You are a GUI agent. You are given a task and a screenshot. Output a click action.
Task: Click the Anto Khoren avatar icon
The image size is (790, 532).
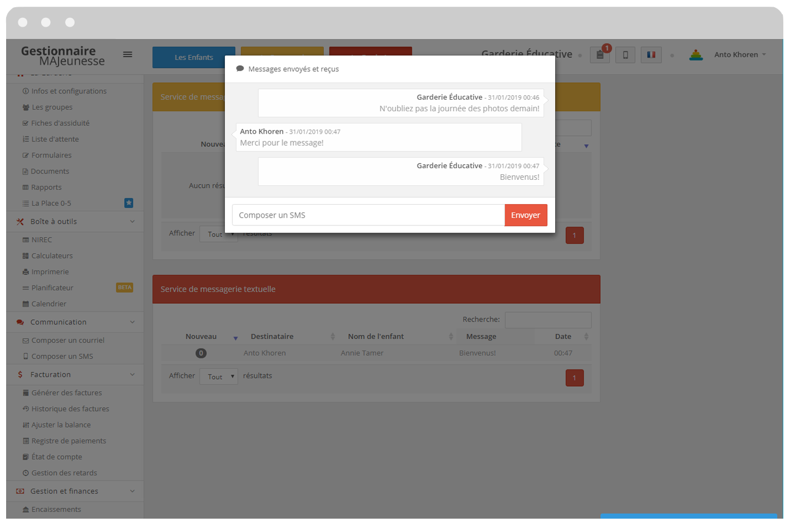(696, 55)
